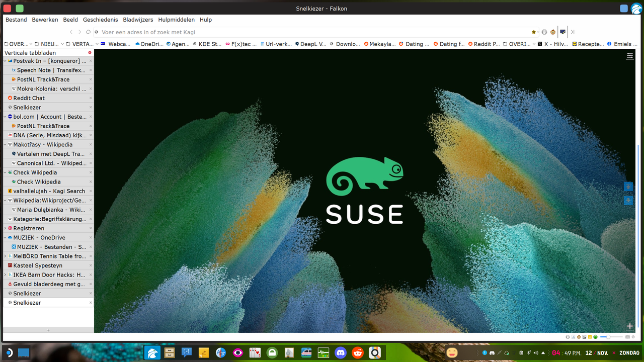Go forward with the forward arrow

80,32
